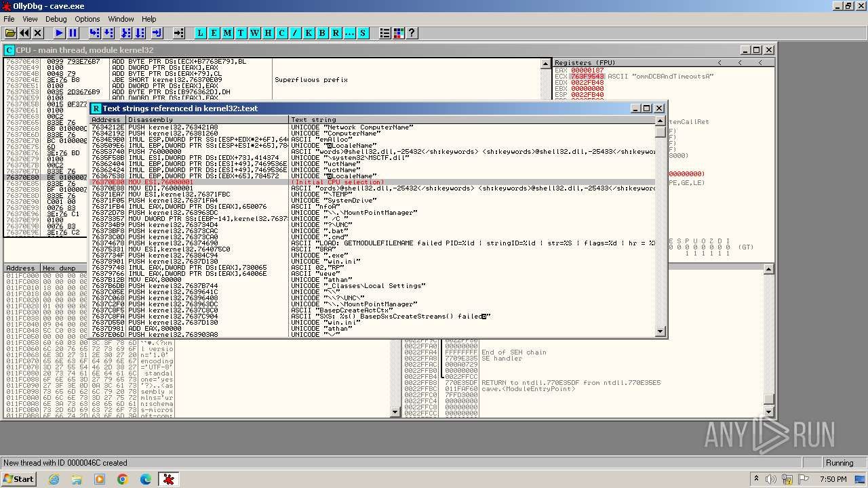The image size is (868, 488).
Task: Select the GETMODULEFILENAME failed string row
Action: 373,243
